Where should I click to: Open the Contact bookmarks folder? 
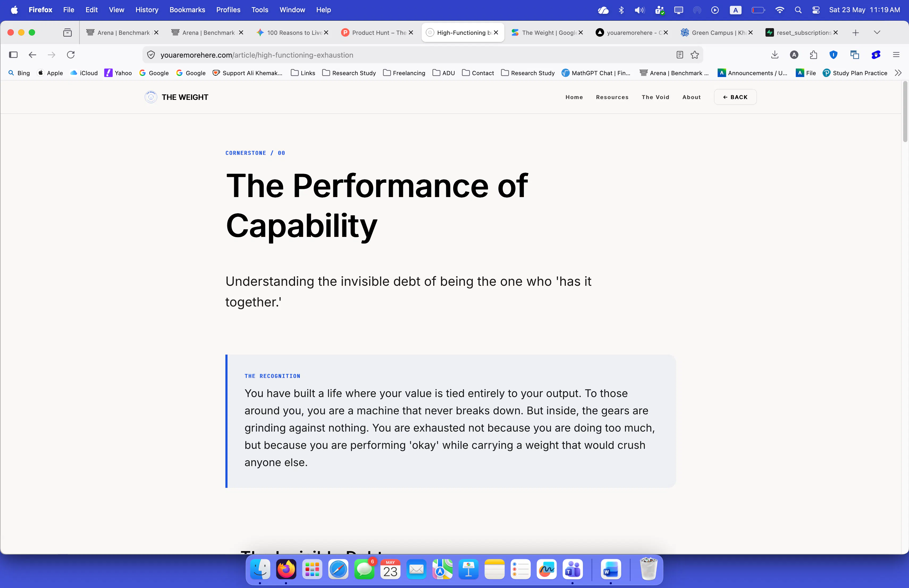click(478, 73)
